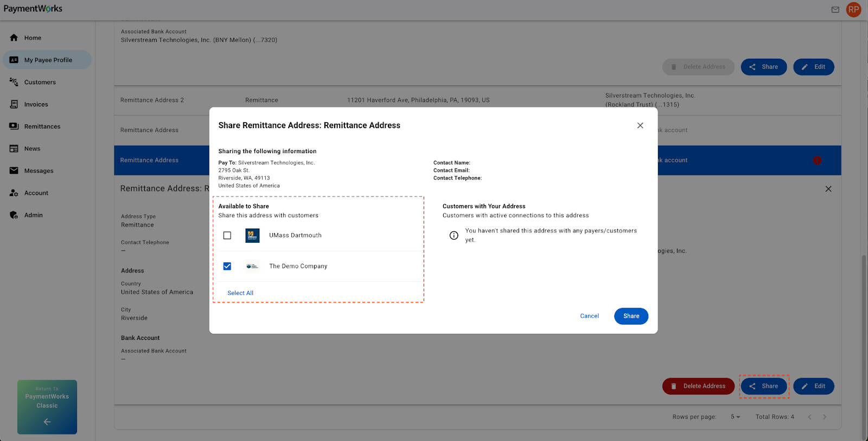
Task: Click the 'Total Rows: 4' text
Action: (x=775, y=417)
